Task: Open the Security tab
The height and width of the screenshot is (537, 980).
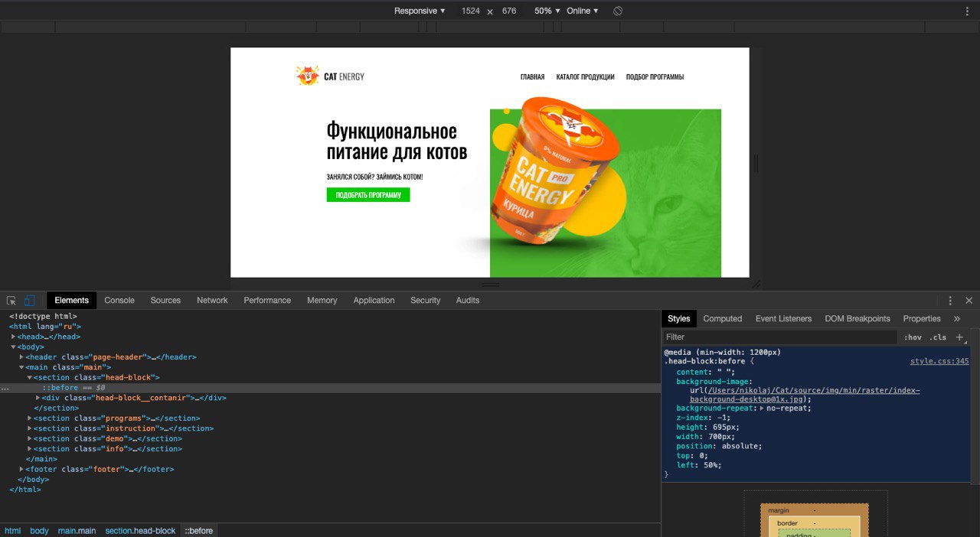Action: [425, 301]
